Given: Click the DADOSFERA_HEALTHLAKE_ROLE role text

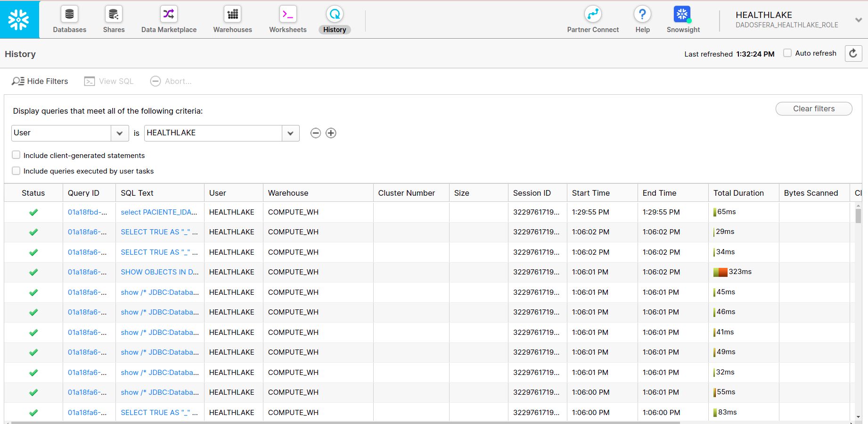Looking at the screenshot, I should point(787,25).
